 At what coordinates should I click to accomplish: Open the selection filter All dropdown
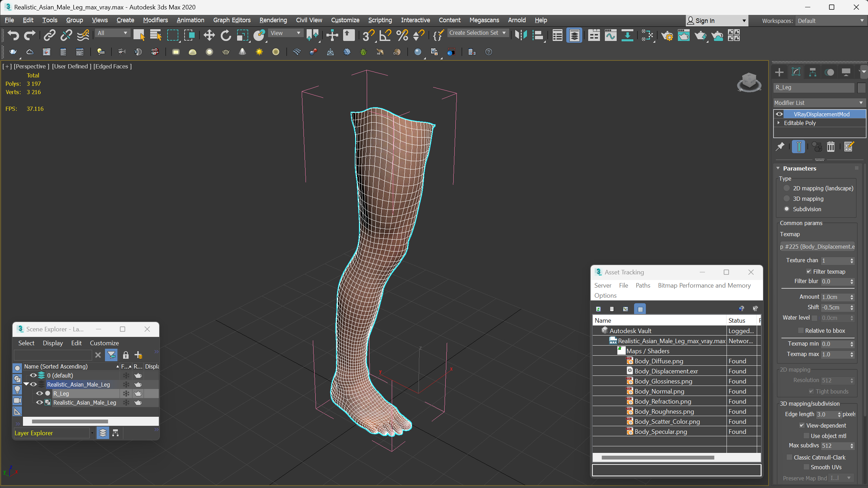click(113, 33)
